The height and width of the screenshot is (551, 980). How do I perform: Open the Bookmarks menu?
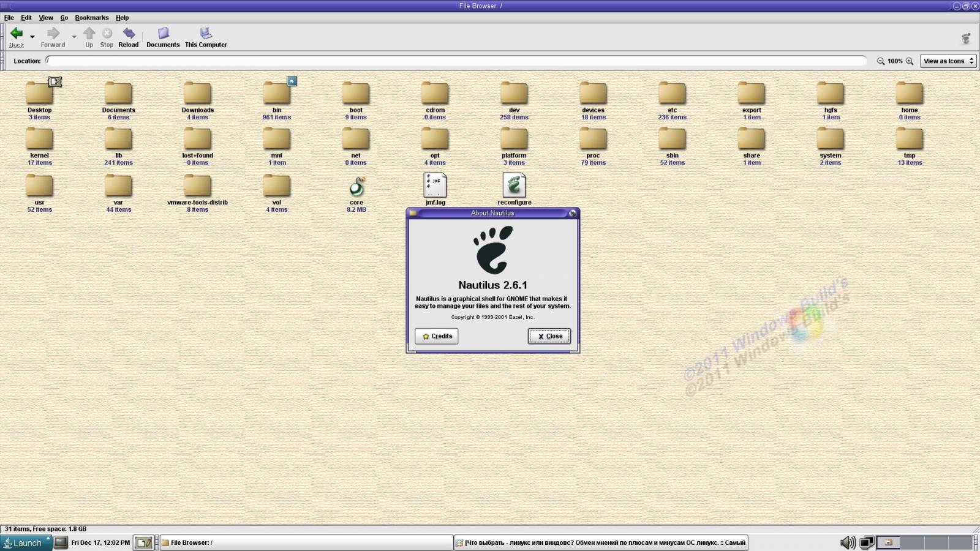(92, 18)
